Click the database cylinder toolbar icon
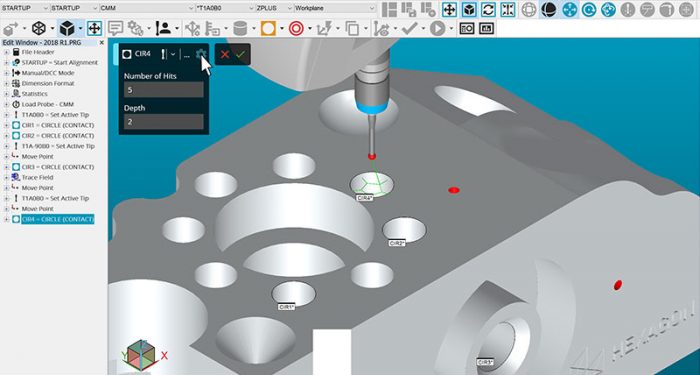The height and width of the screenshot is (375, 700). (x=240, y=29)
